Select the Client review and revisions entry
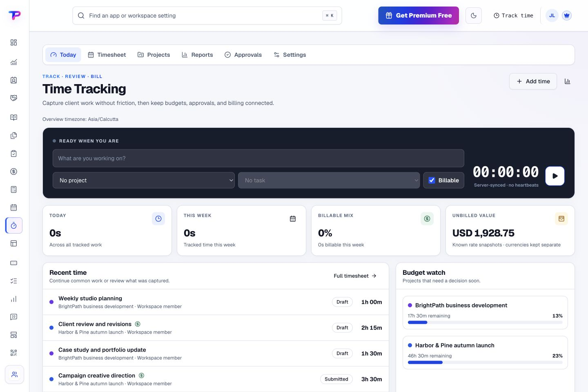 coord(216,328)
